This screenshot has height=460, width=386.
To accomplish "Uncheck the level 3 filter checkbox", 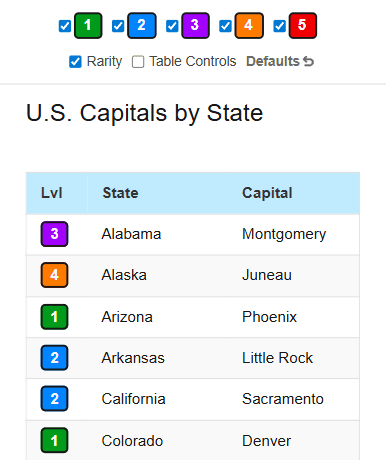I will 172,26.
